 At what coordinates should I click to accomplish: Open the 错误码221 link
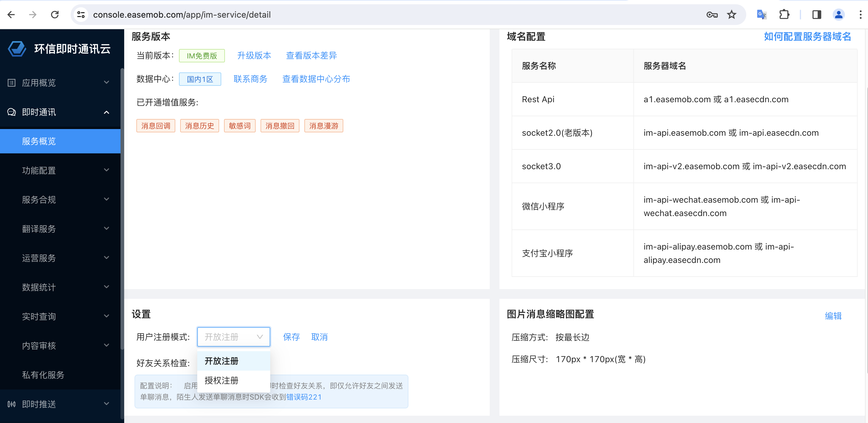[x=304, y=397]
